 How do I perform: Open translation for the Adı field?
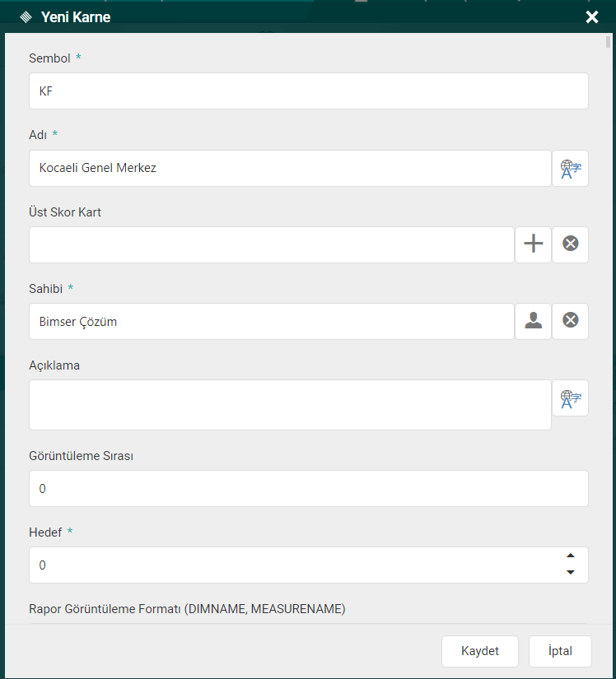point(570,168)
